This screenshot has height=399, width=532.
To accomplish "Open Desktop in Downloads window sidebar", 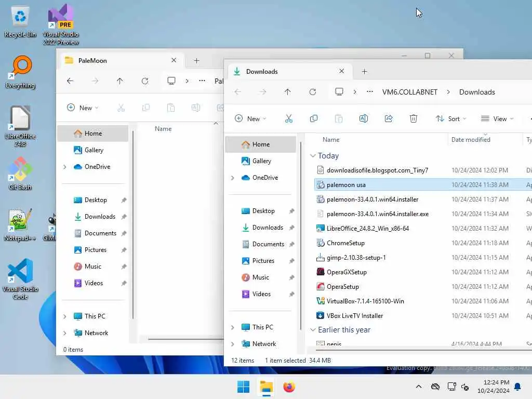I will point(261,211).
